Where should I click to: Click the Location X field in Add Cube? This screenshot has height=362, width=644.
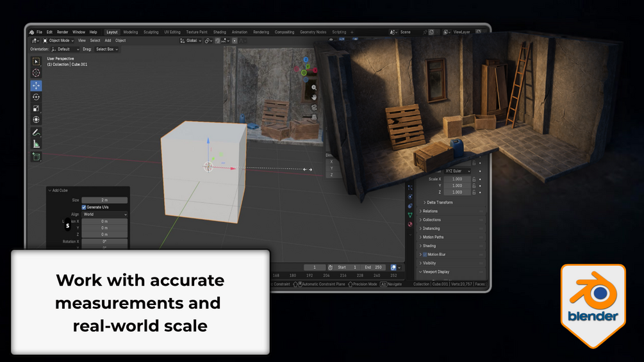[104, 221]
